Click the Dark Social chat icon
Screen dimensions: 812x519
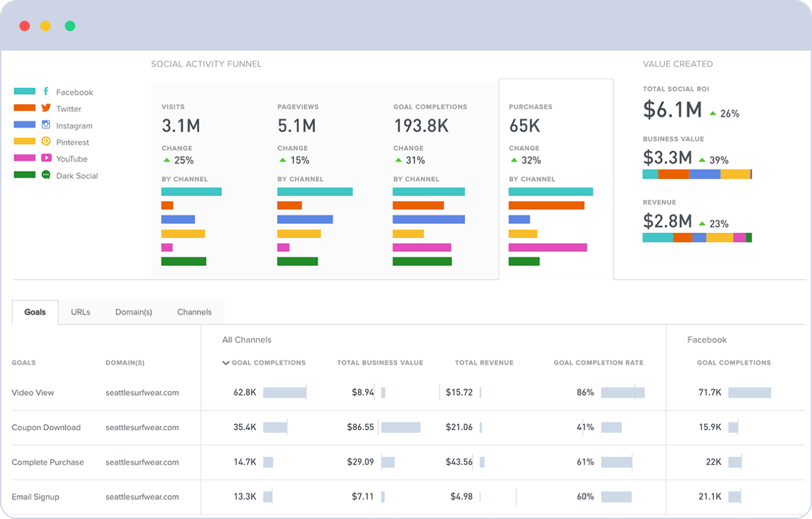click(46, 175)
